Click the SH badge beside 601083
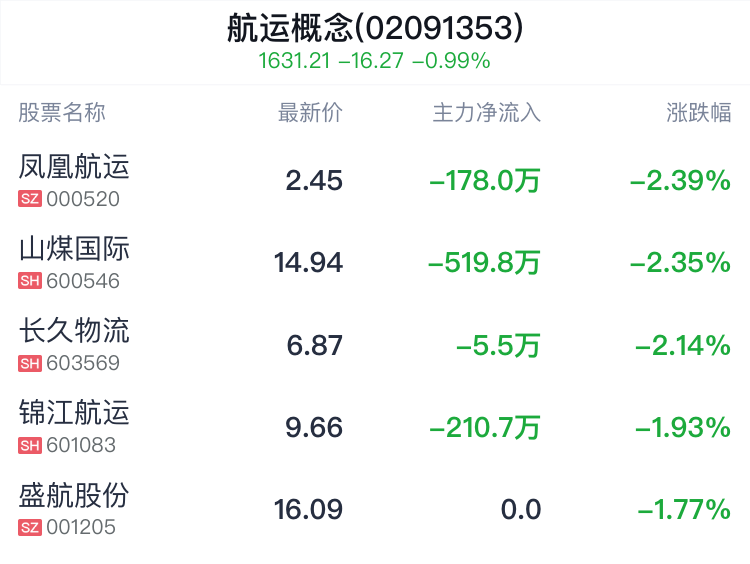The height and width of the screenshot is (564, 750). click(30, 445)
